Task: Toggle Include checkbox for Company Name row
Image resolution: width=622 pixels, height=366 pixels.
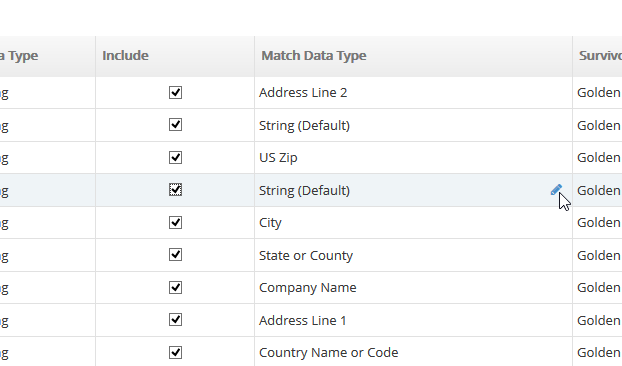Action: 175,287
